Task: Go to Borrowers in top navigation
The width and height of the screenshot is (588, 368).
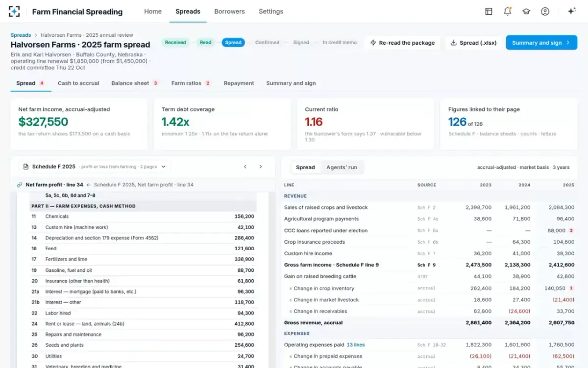Action: 229,11
